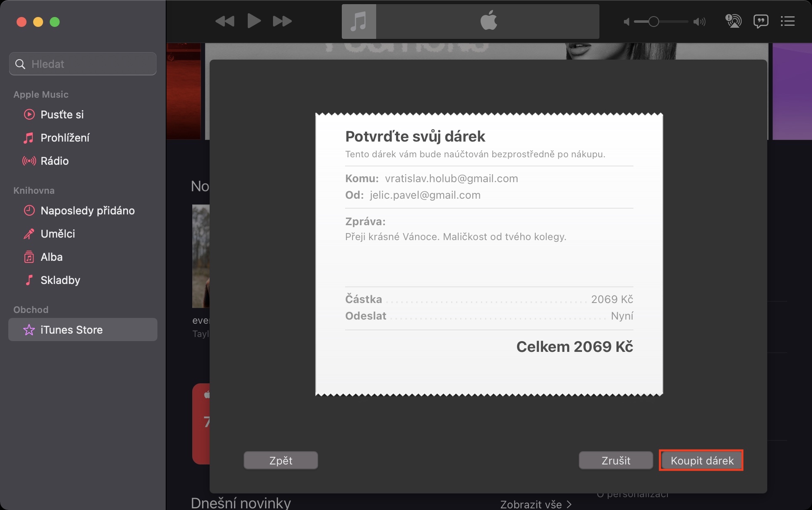Viewport: 812px width, 510px height.
Task: Open Umělci in the sidebar
Action: (x=58, y=234)
